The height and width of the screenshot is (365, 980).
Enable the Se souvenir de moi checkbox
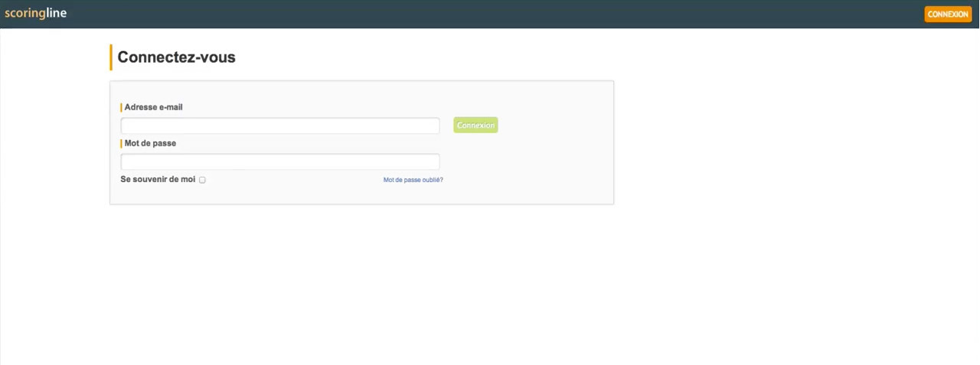pyautogui.click(x=202, y=180)
